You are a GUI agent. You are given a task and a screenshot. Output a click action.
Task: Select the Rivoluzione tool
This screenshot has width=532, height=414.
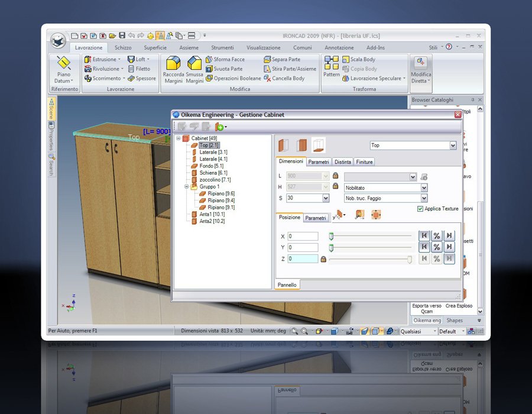click(103, 69)
